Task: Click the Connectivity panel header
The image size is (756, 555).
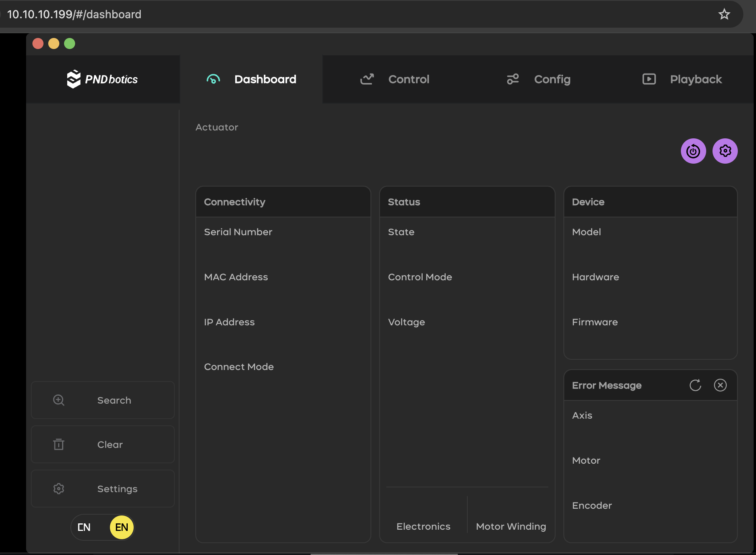Action: 283,202
